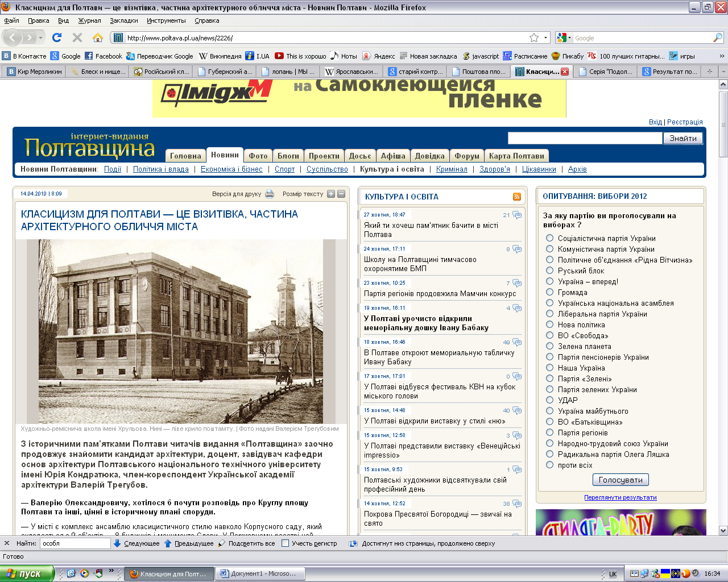Click the search magnifier in the Google box
Screen dimensions: 728x582
[718, 38]
